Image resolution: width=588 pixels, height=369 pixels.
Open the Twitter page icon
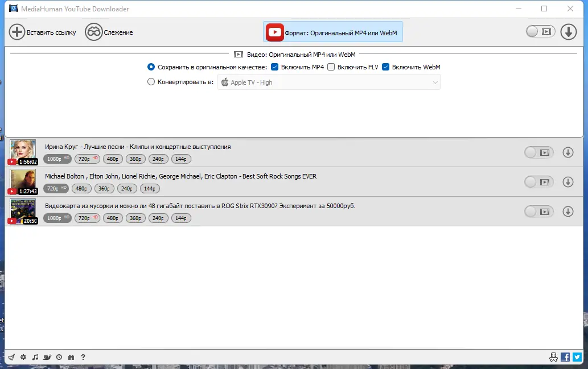577,357
